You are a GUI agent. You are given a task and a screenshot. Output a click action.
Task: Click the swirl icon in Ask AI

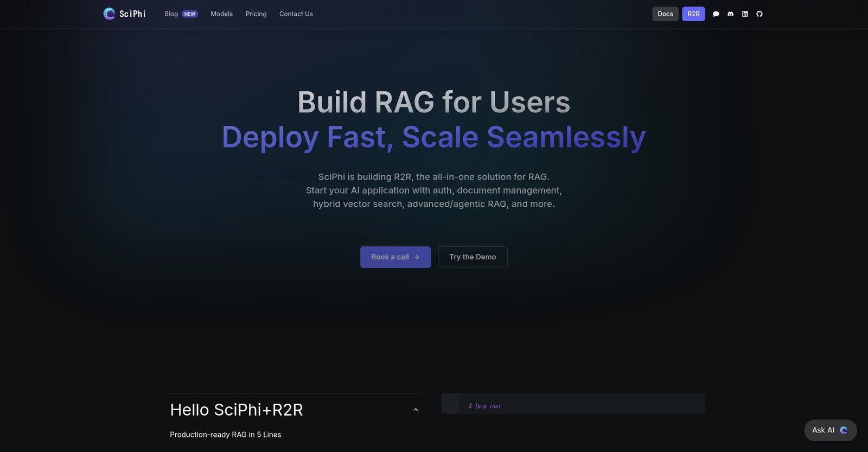[844, 430]
